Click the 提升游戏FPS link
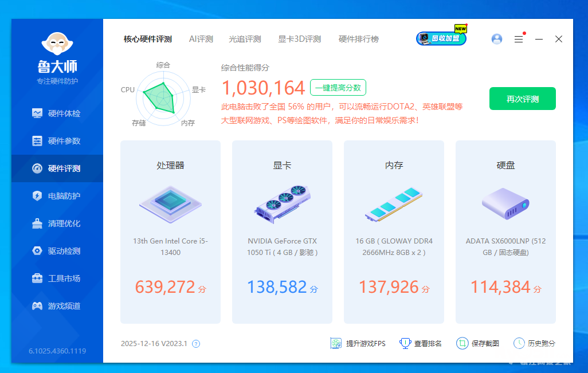 tap(358, 343)
